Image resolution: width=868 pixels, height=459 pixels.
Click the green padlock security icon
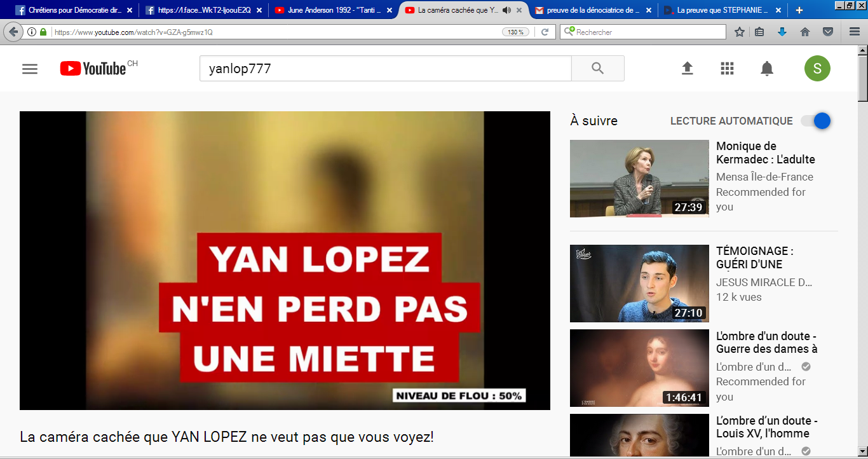coord(43,32)
